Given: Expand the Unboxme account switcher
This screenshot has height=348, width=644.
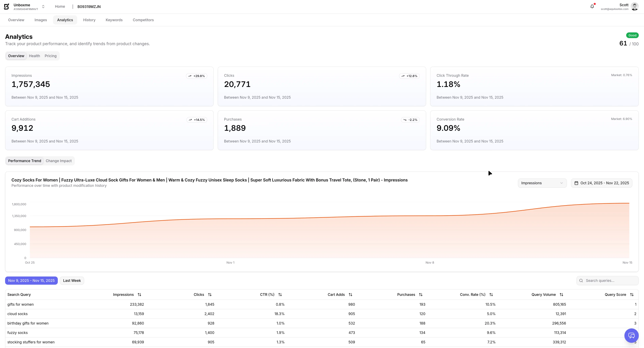Looking at the screenshot, I should point(43,7).
